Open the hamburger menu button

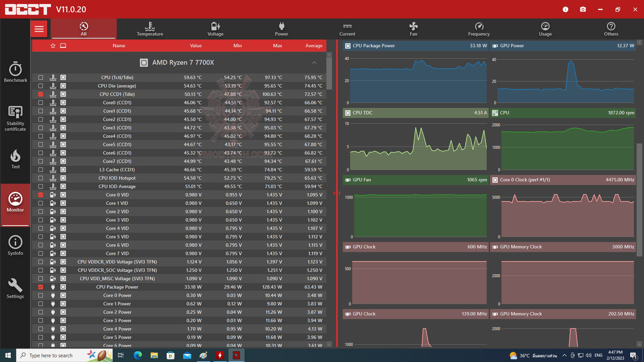pyautogui.click(x=39, y=29)
